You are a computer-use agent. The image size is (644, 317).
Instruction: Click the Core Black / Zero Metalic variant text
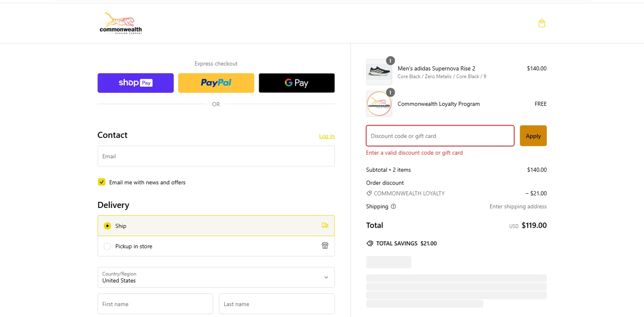click(x=442, y=76)
